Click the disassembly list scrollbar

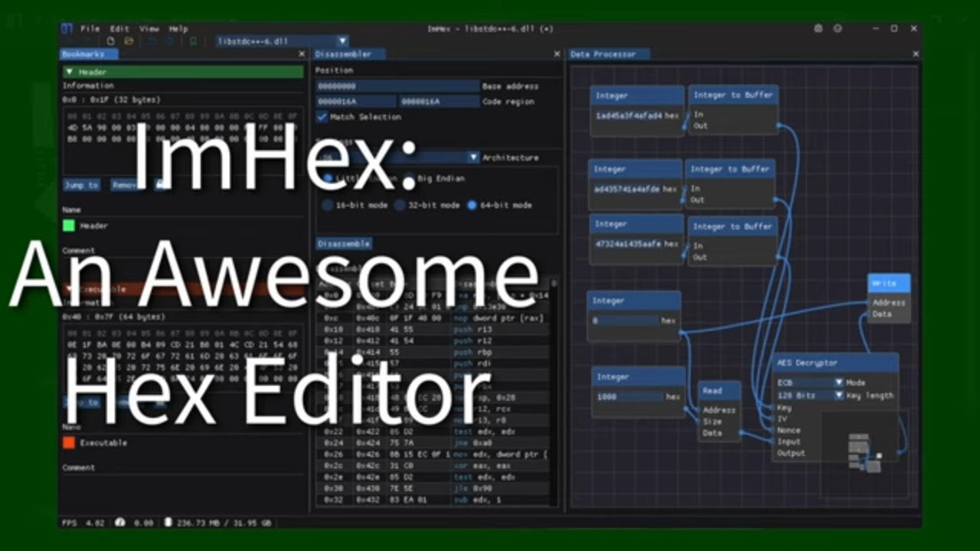point(554,393)
